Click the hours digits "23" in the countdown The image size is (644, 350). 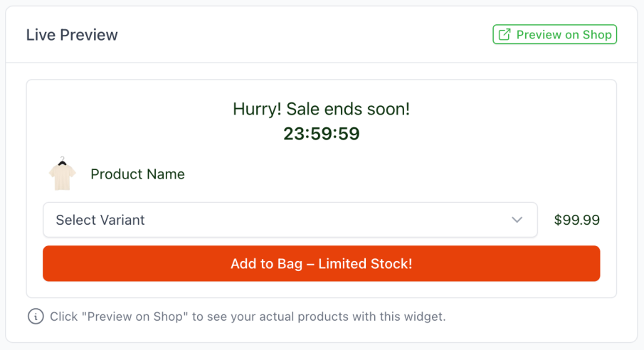(293, 133)
